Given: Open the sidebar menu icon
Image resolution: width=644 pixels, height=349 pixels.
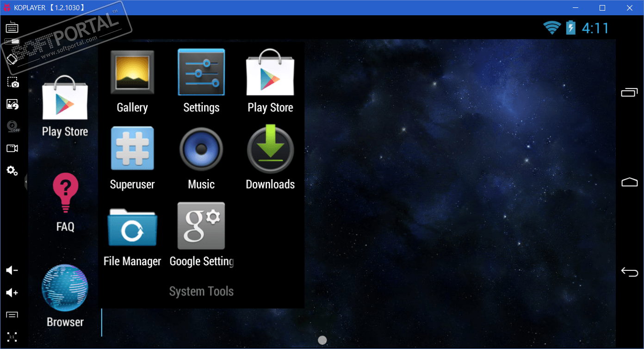Looking at the screenshot, I should pos(12,315).
